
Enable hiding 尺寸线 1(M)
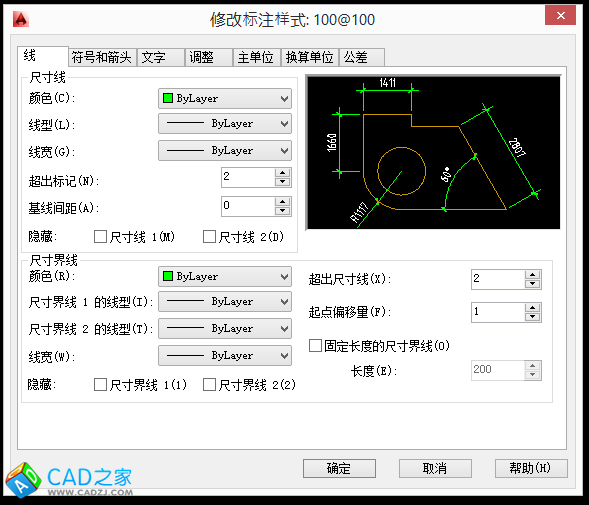(x=100, y=237)
